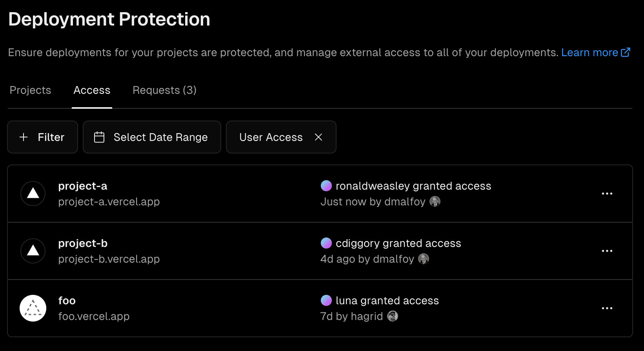Click the foo project logo icon
644x351 pixels.
[x=33, y=308]
